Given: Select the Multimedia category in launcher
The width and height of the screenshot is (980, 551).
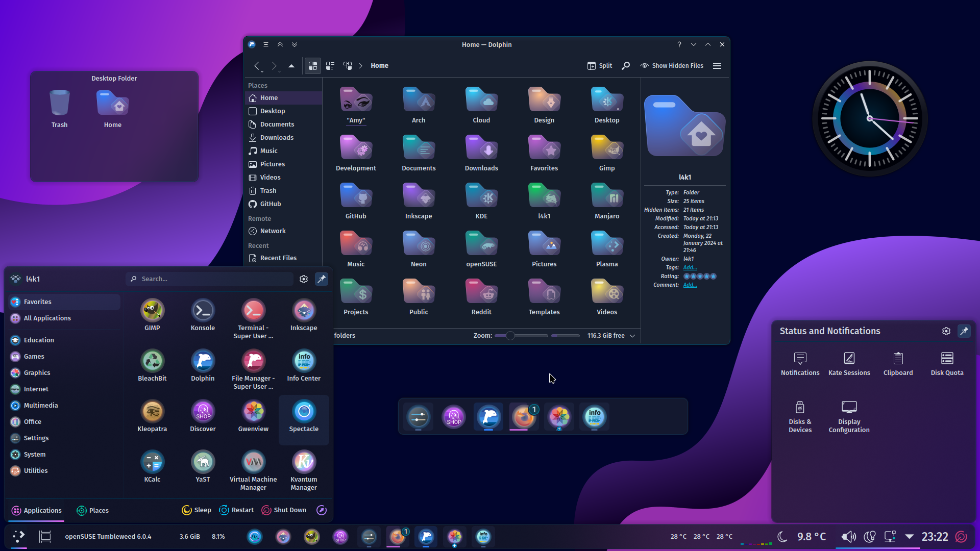Looking at the screenshot, I should (x=64, y=406).
